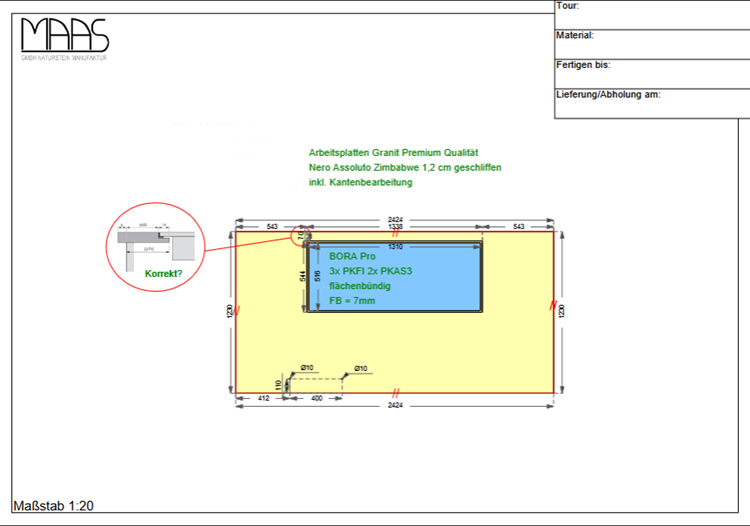Click the '516' vertical inner dimension

(318, 276)
